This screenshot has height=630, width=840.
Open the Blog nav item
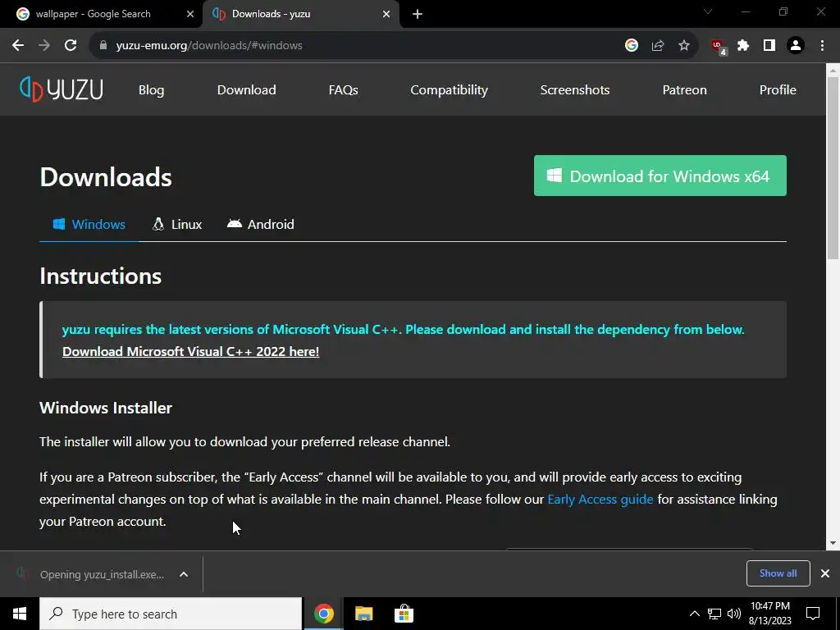pos(152,90)
